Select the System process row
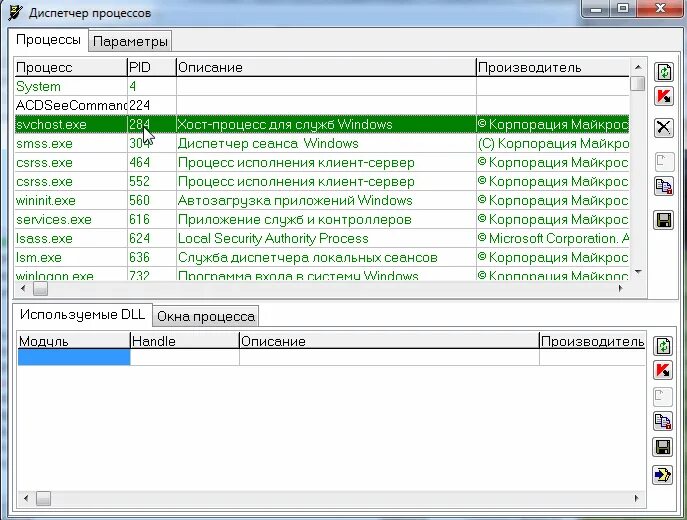 click(x=322, y=86)
